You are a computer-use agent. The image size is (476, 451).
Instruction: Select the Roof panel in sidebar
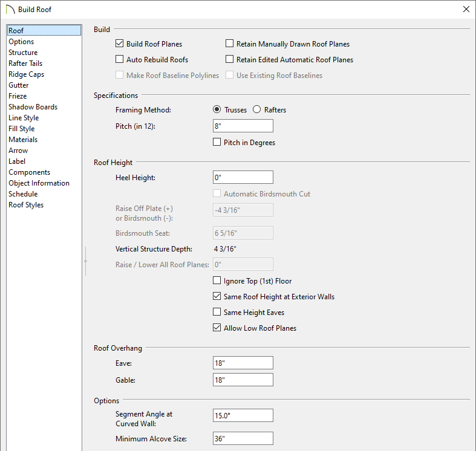[44, 30]
